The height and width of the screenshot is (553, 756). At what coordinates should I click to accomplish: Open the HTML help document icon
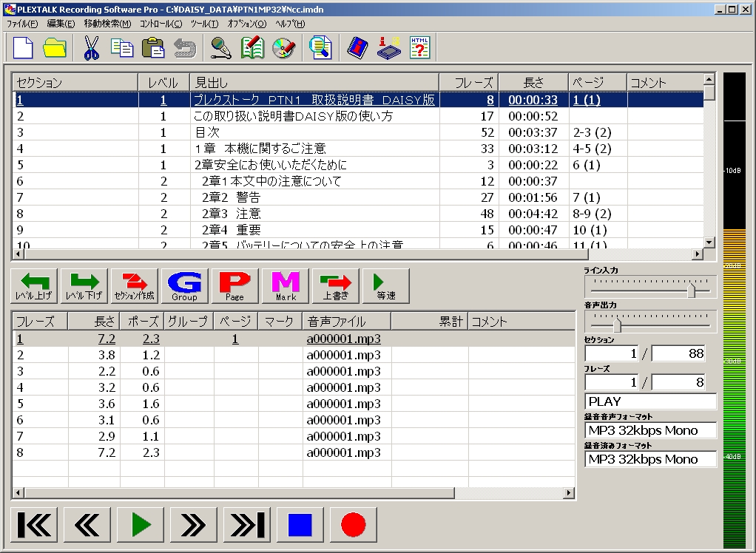coord(420,48)
